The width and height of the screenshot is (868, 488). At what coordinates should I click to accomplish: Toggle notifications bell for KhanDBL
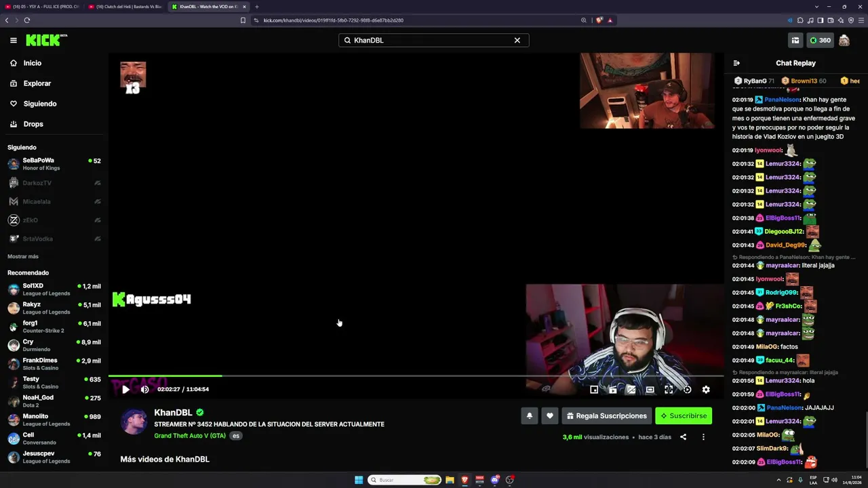tap(530, 416)
